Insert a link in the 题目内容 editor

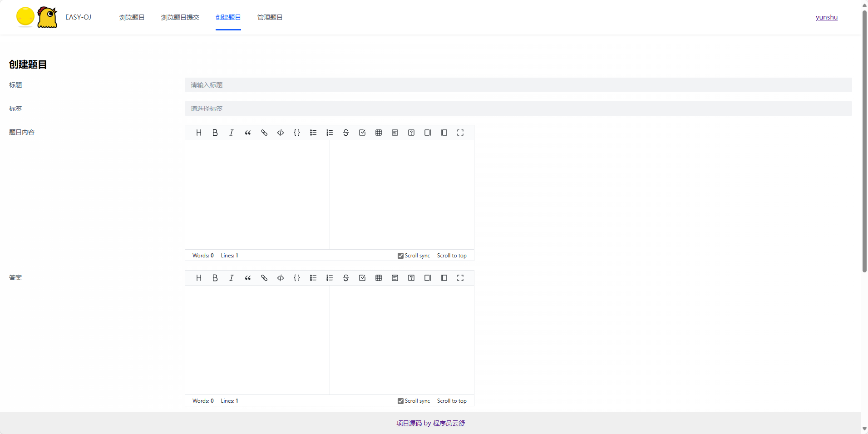click(x=264, y=133)
